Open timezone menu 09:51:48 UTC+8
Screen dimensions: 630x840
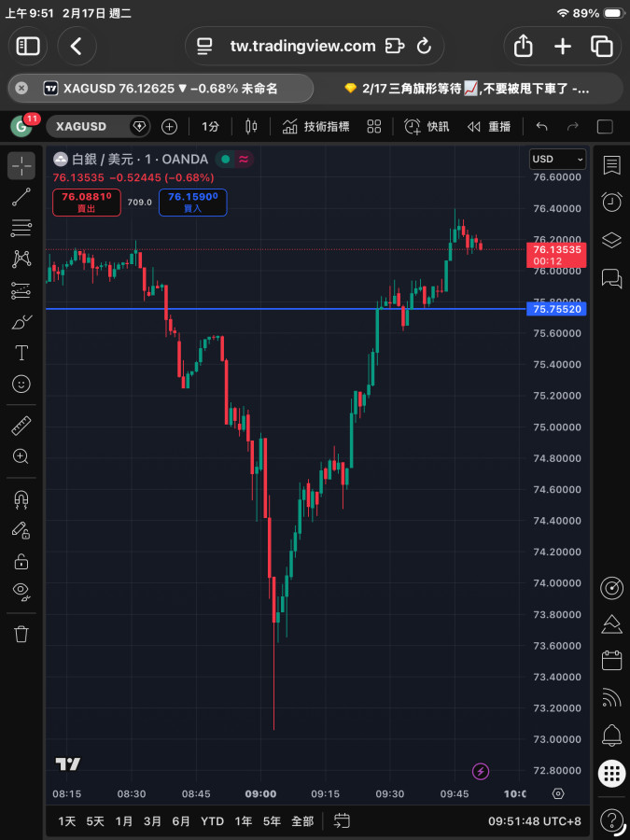[535, 820]
